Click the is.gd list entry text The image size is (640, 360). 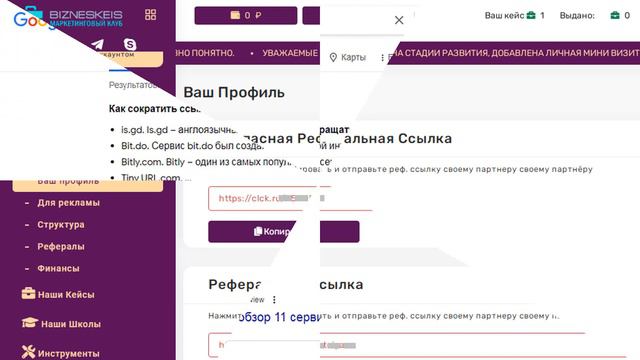(179, 130)
